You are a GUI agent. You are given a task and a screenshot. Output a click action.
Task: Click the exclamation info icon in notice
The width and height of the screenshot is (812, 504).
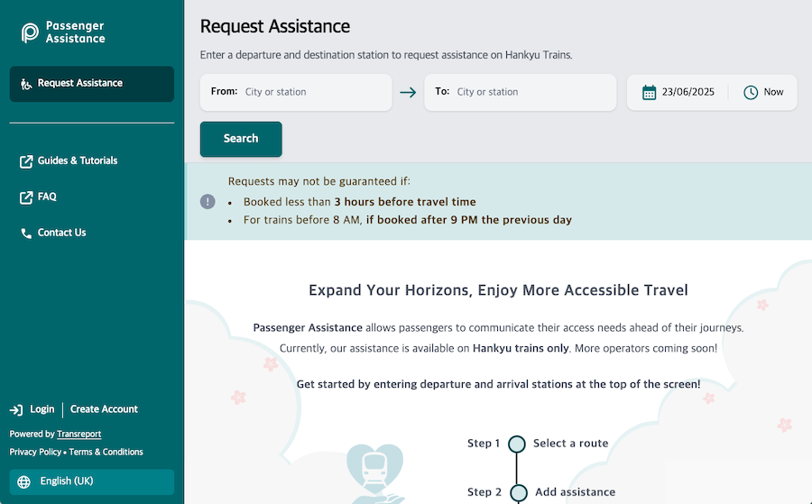click(x=208, y=201)
